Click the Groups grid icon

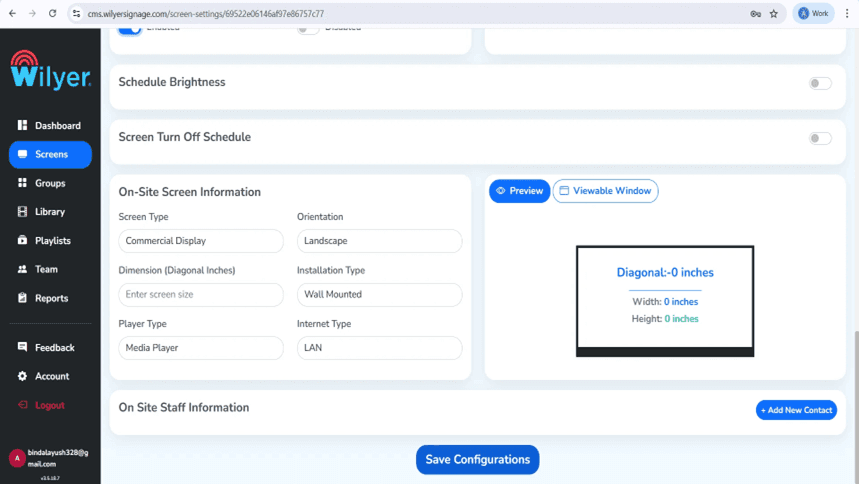point(22,183)
